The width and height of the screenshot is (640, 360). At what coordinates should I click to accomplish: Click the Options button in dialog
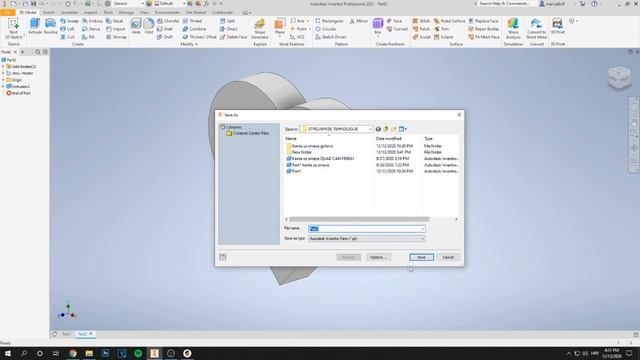pos(378,257)
